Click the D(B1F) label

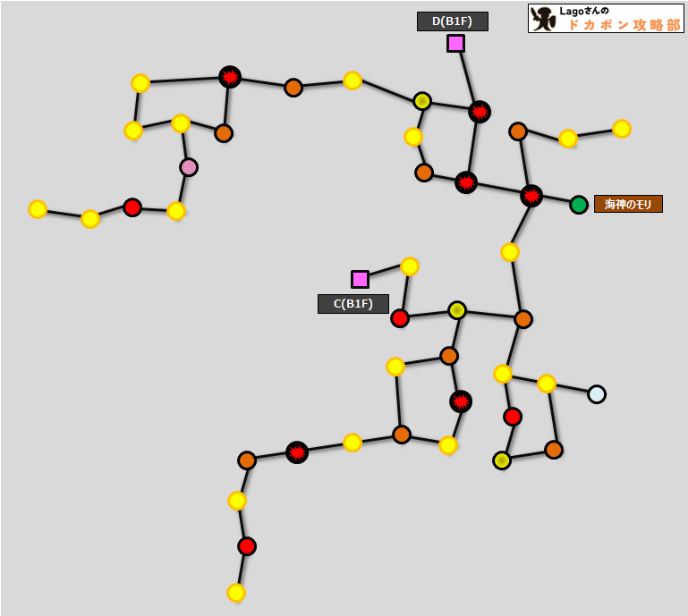pyautogui.click(x=452, y=21)
